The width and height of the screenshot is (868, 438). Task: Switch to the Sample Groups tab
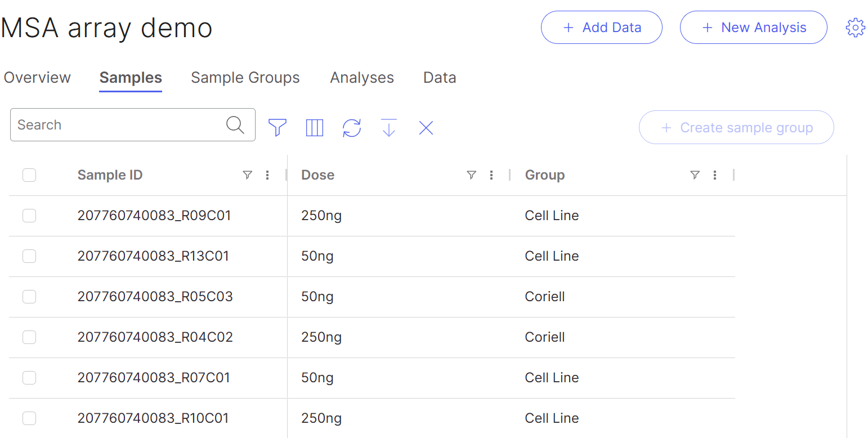coord(245,78)
